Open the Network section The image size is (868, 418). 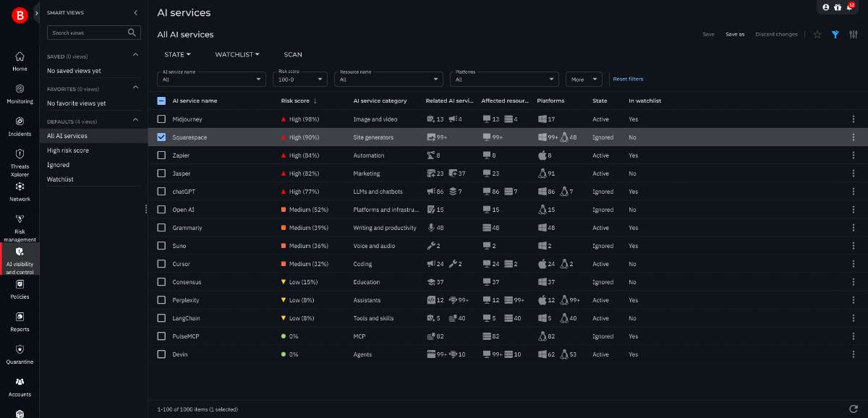(x=20, y=192)
